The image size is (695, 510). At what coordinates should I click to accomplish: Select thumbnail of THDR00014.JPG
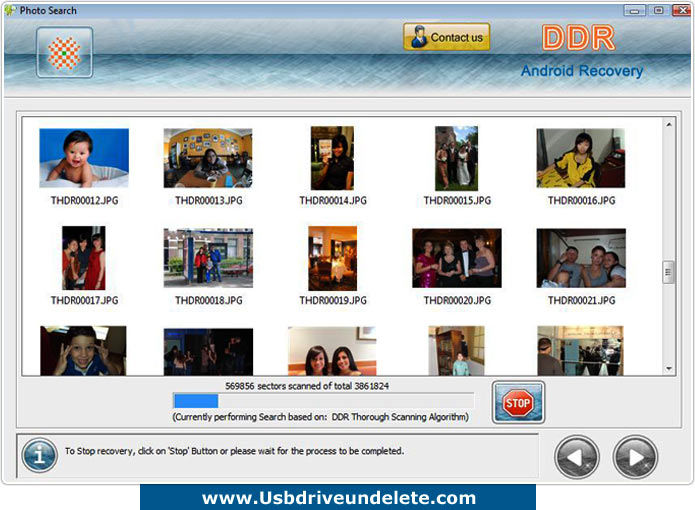pos(332,158)
